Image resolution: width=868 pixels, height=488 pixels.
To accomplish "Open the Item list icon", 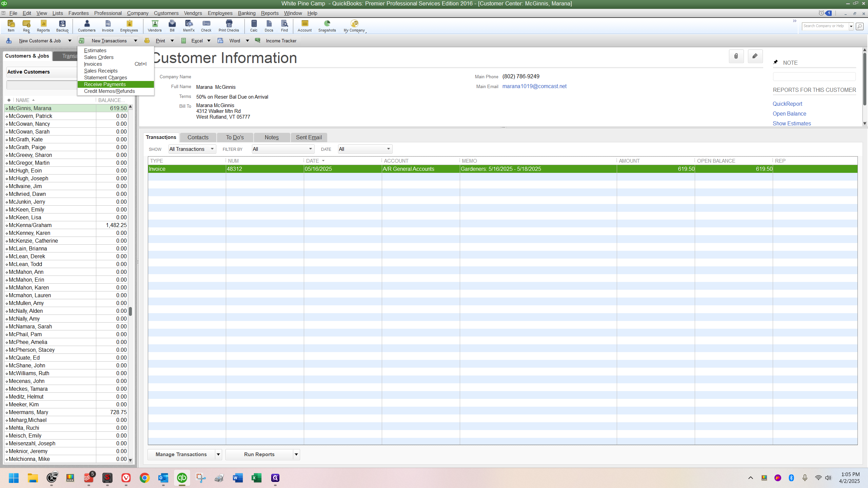I will coord(11,26).
